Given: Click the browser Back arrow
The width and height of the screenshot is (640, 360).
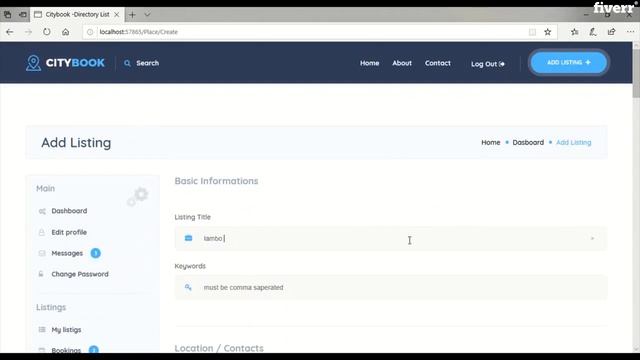Looking at the screenshot, I should click(x=9, y=32).
